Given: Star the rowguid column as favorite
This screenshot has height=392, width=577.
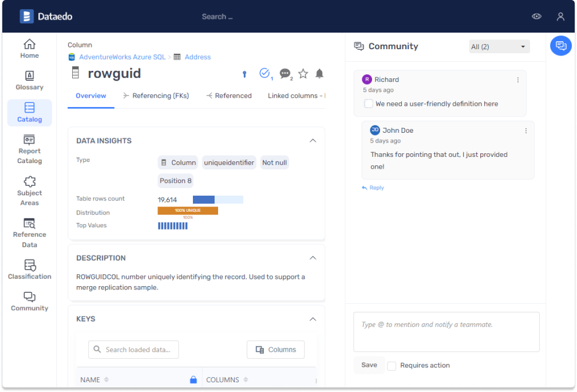Looking at the screenshot, I should [302, 73].
